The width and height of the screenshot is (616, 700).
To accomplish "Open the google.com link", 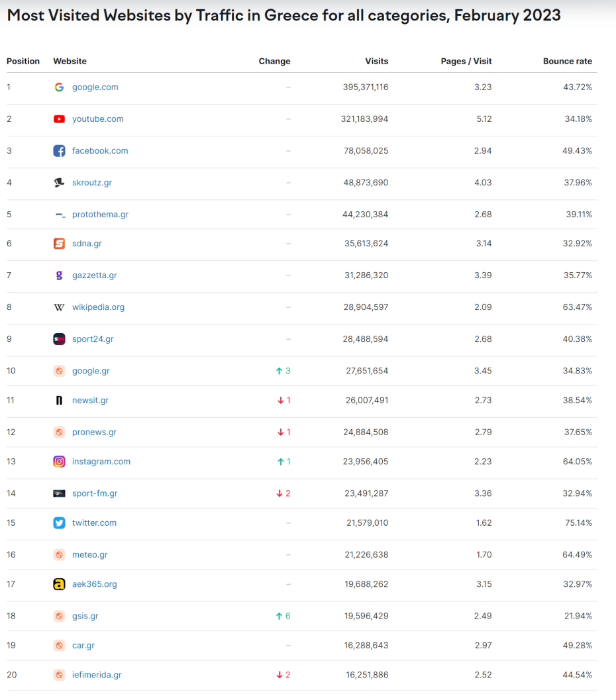I will coord(95,87).
